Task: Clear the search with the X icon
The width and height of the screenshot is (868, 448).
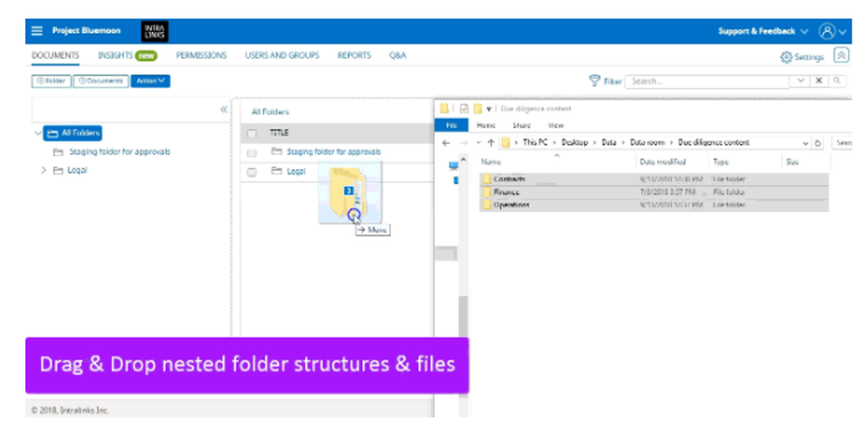Action: point(819,81)
